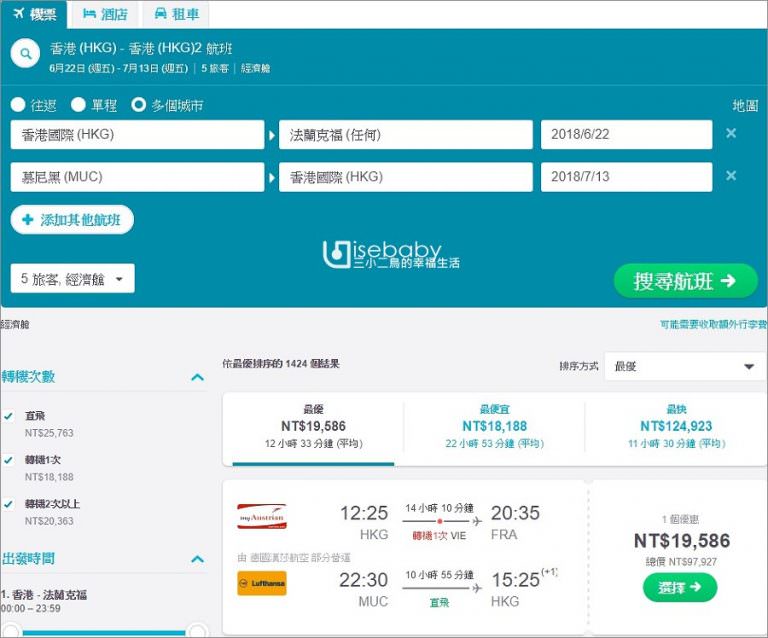The height and width of the screenshot is (638, 768).
Task: Uncheck the 直飛 direct flight filter
Action: (9, 416)
